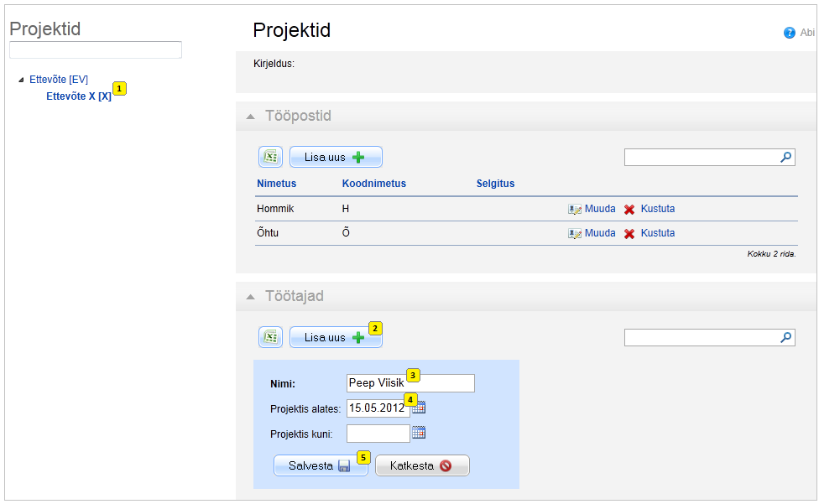The image size is (819, 504).
Task: Cancel the form with Katkesta
Action: click(422, 465)
